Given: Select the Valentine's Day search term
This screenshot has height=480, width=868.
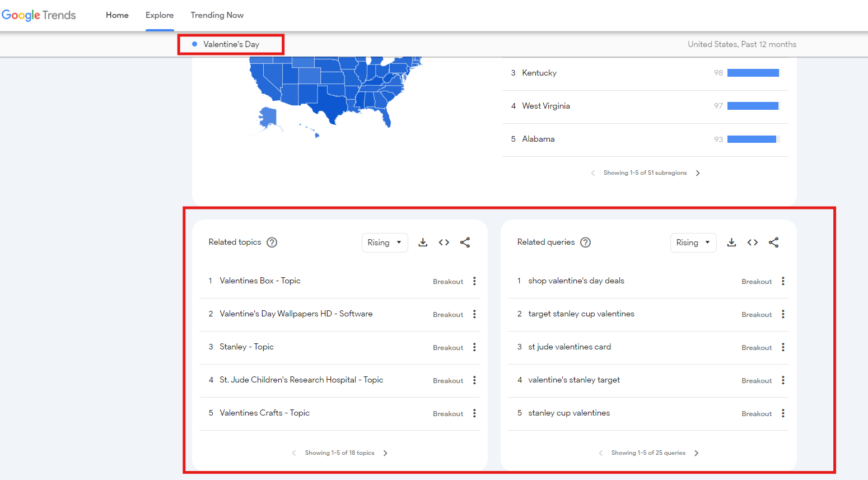Looking at the screenshot, I should [x=231, y=44].
